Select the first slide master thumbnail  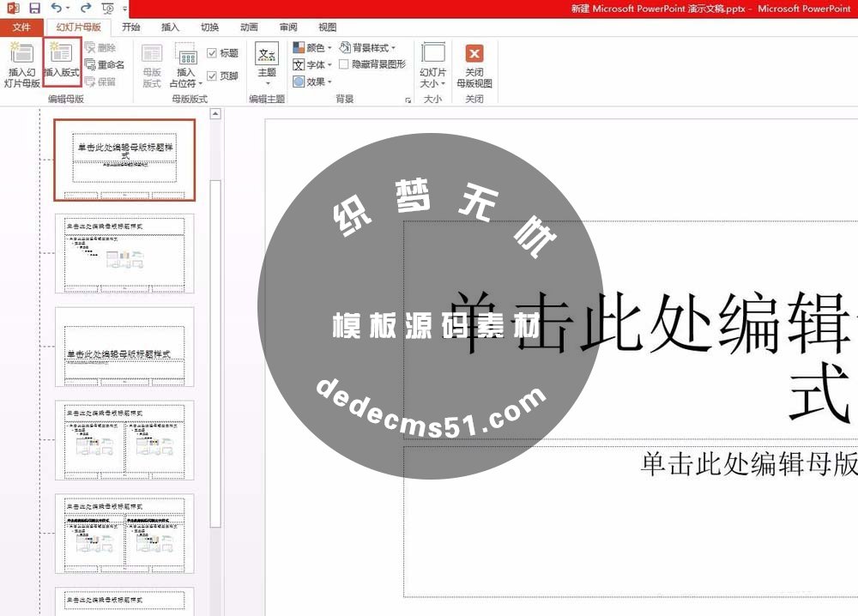(124, 160)
